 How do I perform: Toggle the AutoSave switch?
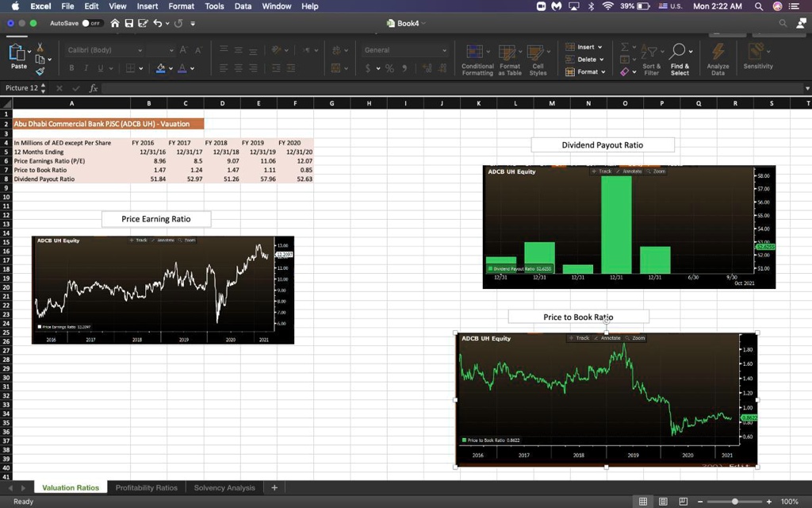click(92, 23)
